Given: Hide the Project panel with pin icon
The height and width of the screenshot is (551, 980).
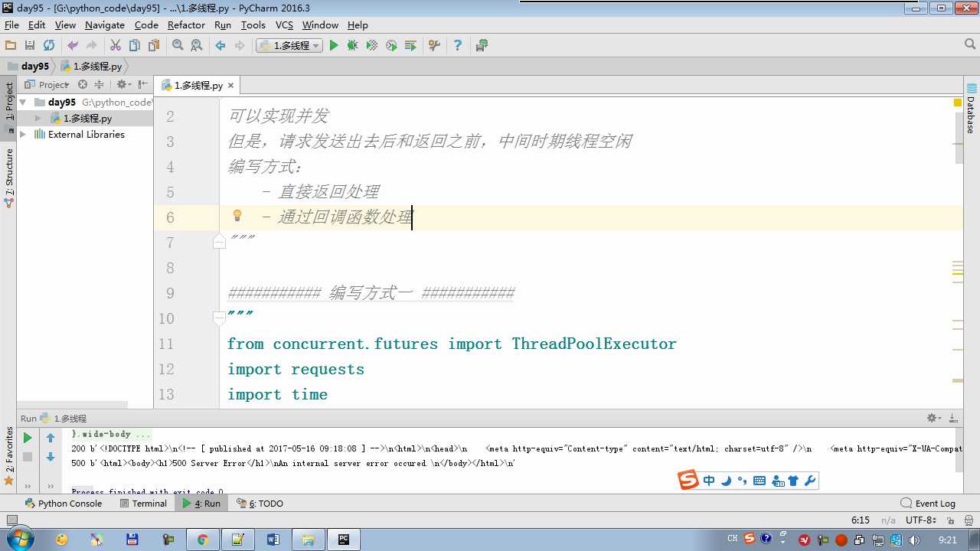Looking at the screenshot, I should (143, 85).
